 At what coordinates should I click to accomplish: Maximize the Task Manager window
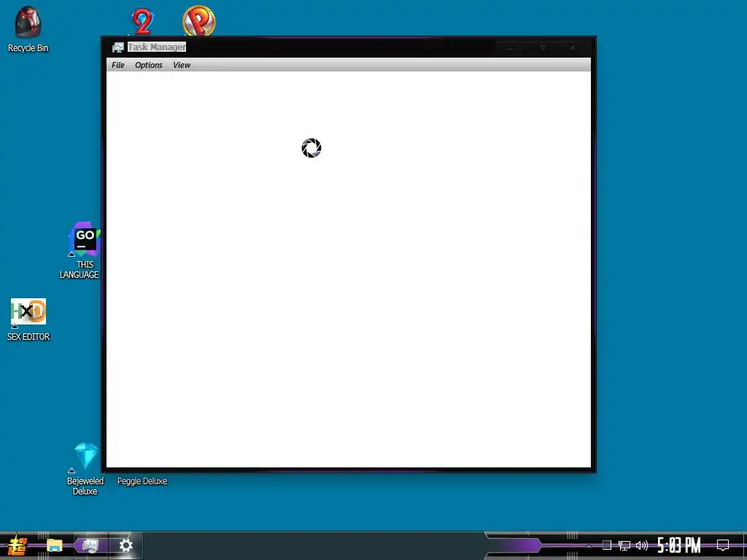tap(543, 47)
